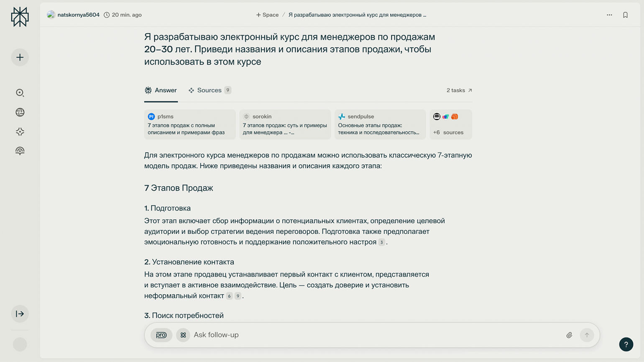Open the three-dot thread options menu
The image size is (644, 362).
pyautogui.click(x=609, y=15)
